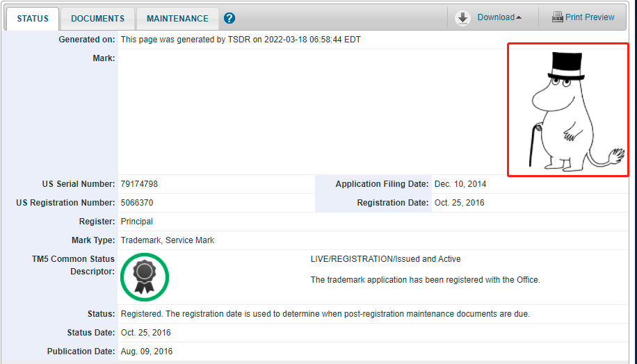637x364 pixels.
Task: Click the Status Date value Oct. 25, 2016
Action: tap(146, 333)
